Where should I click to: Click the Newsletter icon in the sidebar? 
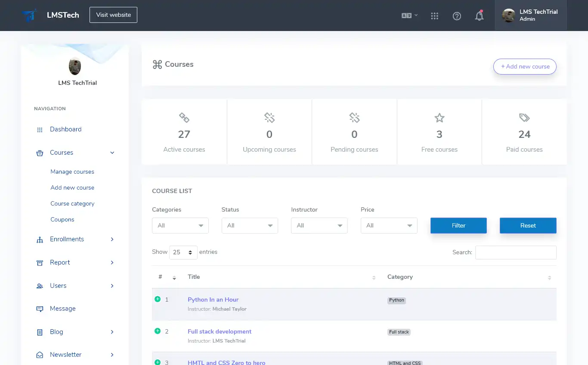click(40, 355)
